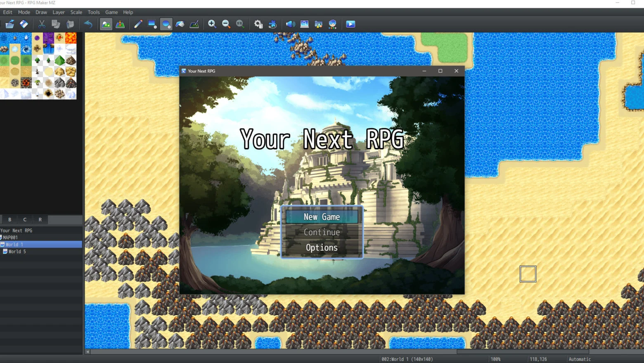Select World 5 in the map tree
This screenshot has height=363, width=644.
click(17, 252)
